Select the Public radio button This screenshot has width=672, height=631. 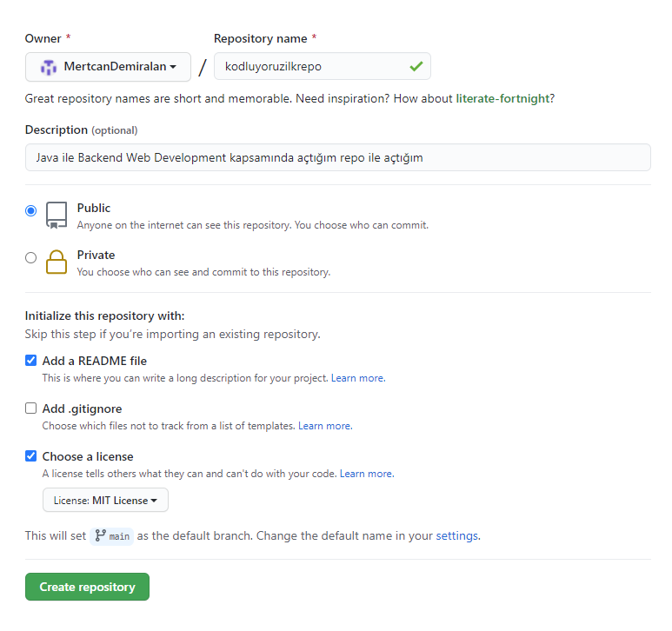click(30, 210)
